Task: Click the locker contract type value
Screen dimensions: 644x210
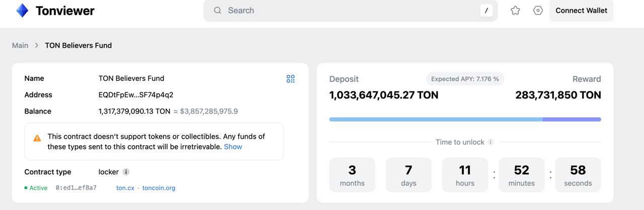Action: point(109,172)
